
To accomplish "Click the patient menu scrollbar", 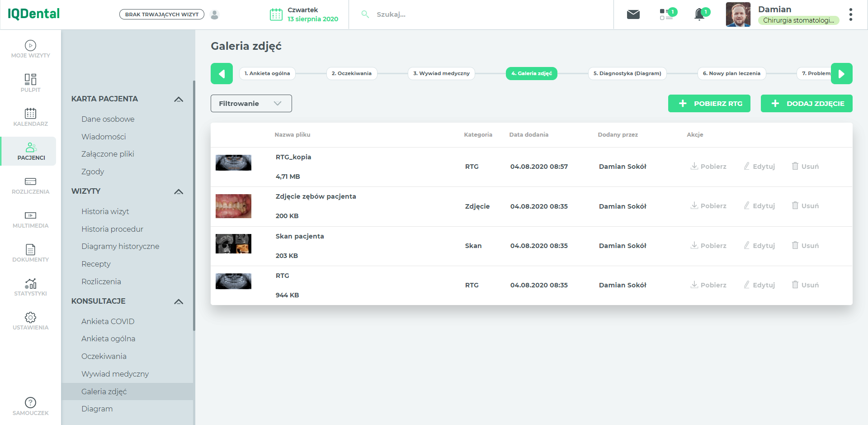I will 194,206.
